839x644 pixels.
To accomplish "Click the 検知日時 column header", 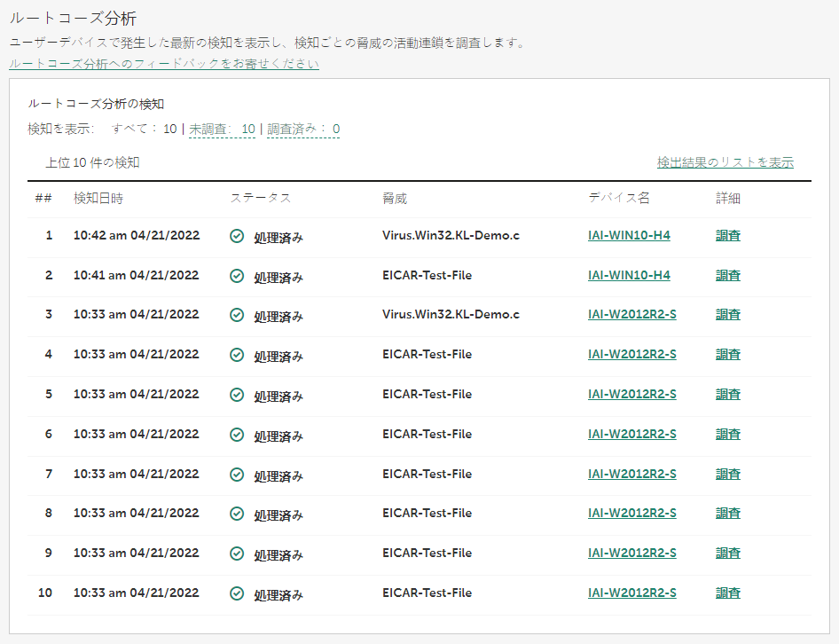I will point(98,199).
